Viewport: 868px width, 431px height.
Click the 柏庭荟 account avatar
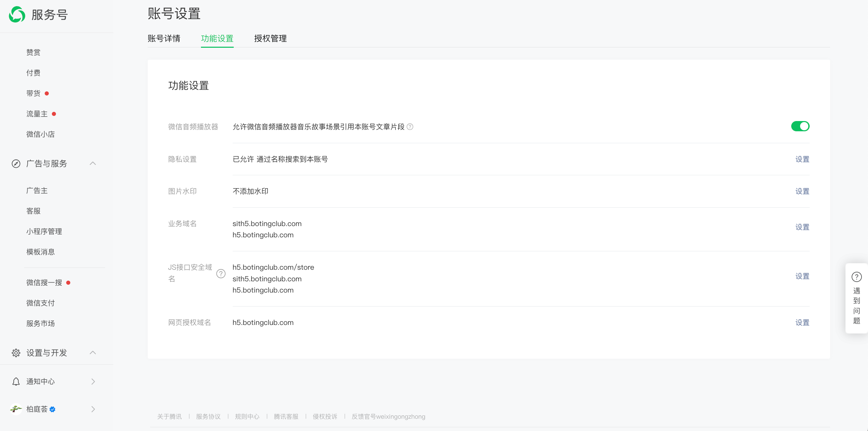pos(16,409)
